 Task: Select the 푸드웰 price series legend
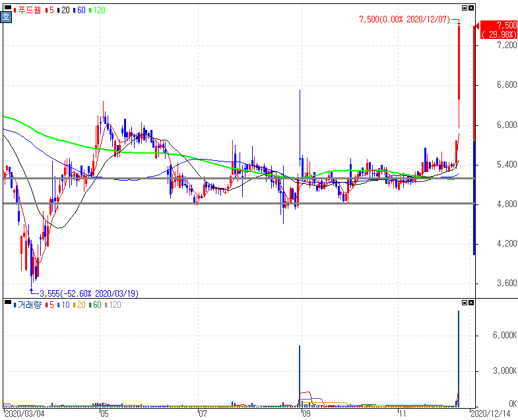[27, 11]
